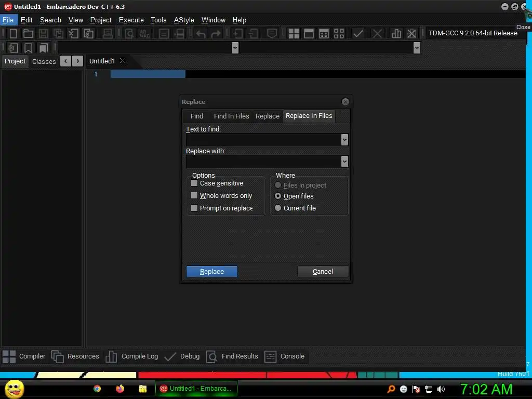Viewport: 532px width, 399px height.
Task: Enable the Case sensitive checkbox
Action: pos(194,183)
